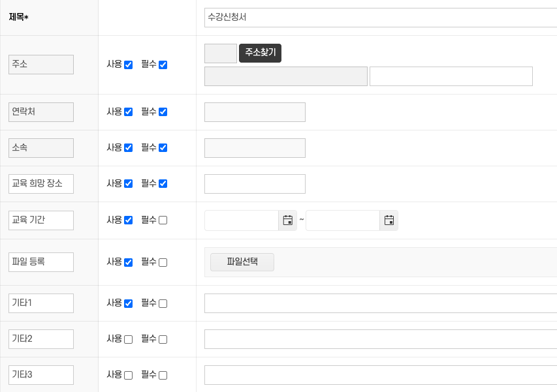This screenshot has width=557, height=392.
Task: Click the detailed address input field
Action: tap(451, 76)
